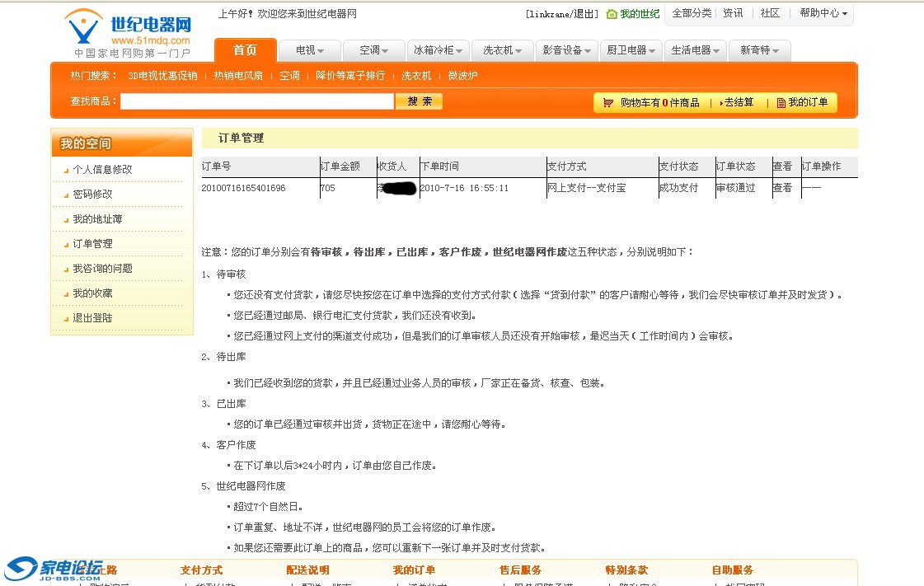Expand the 空调 category dropdown
Viewport: 924px width, 586px height.
pos(373,50)
